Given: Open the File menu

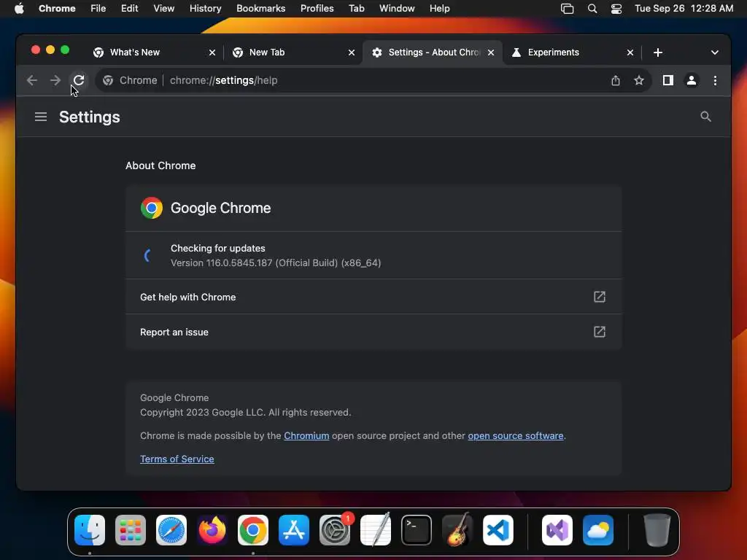Looking at the screenshot, I should coord(98,9).
